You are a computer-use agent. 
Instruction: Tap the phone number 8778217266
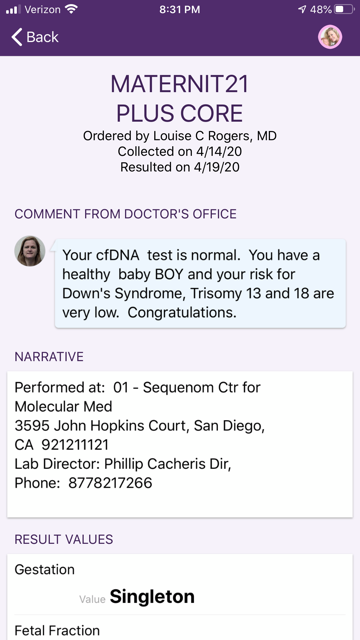(110, 483)
